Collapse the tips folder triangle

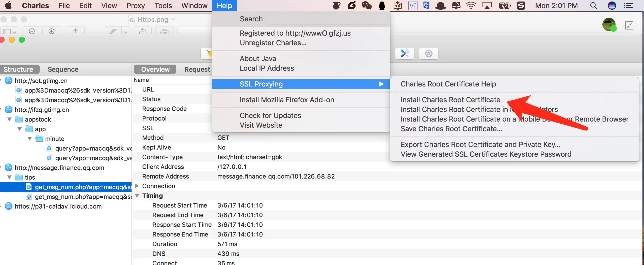9,177
